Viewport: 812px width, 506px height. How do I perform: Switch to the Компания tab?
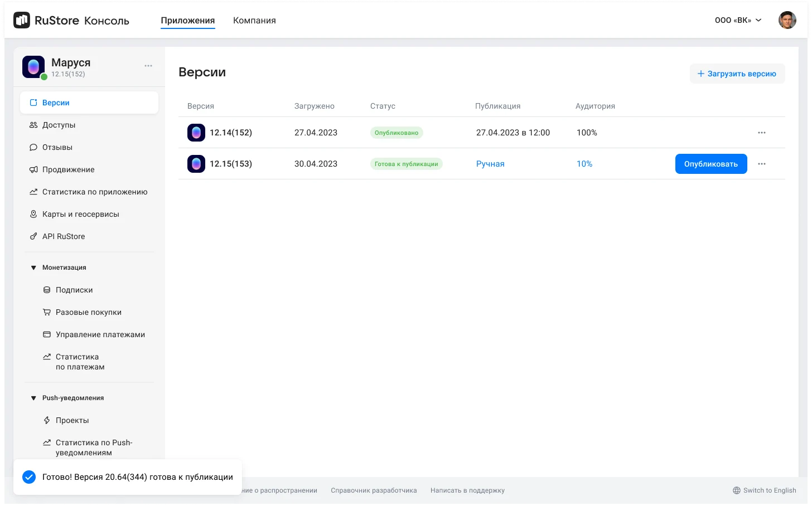(254, 21)
